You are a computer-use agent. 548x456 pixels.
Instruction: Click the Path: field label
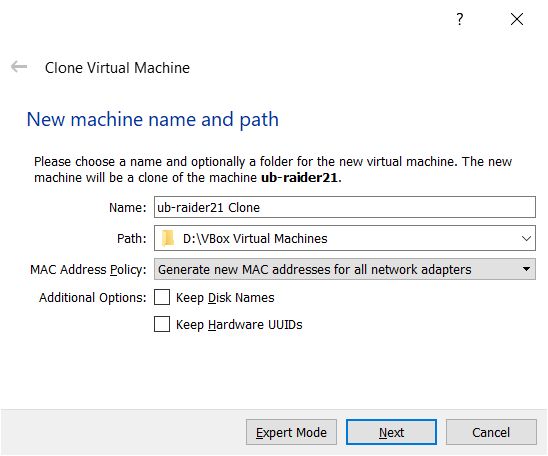[x=131, y=239]
